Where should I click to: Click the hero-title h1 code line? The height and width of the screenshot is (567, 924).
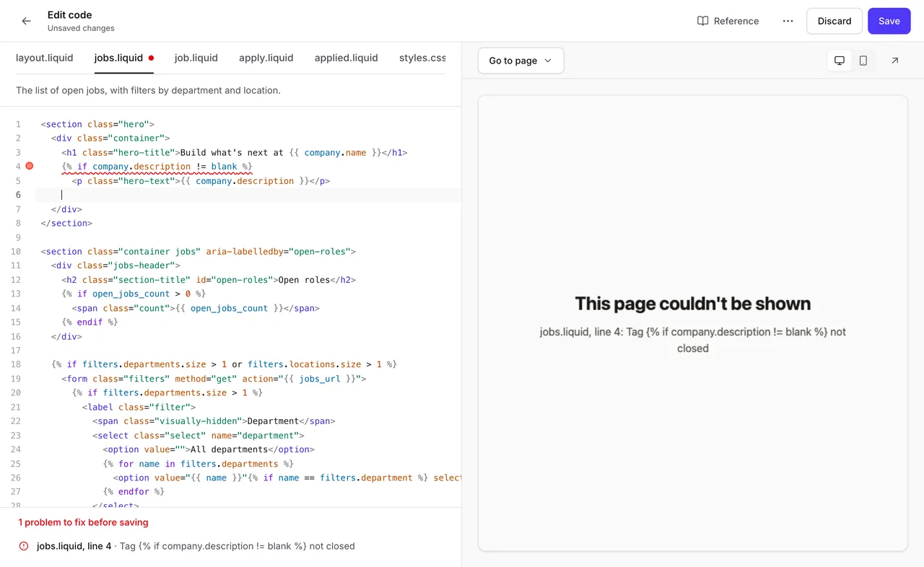point(235,153)
